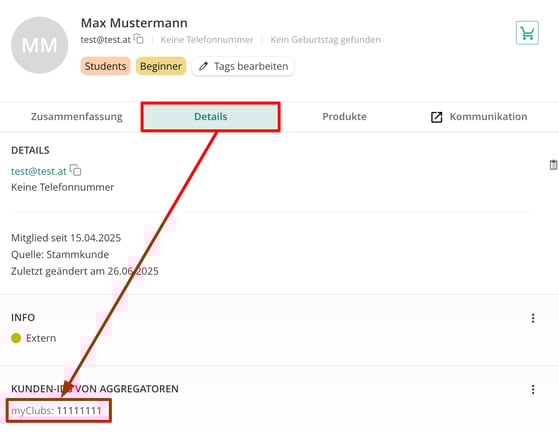
Task: Click the test@test.at email link
Action: (39, 171)
